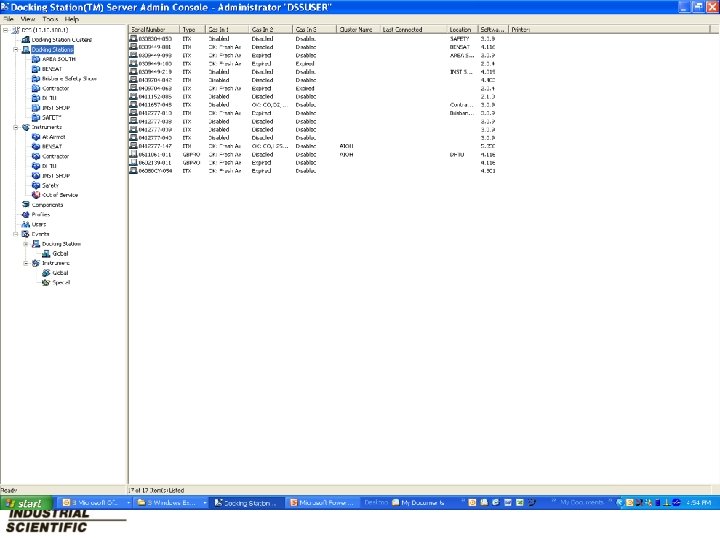Click the Profiles node icon
720x540 pixels.
pos(26,214)
